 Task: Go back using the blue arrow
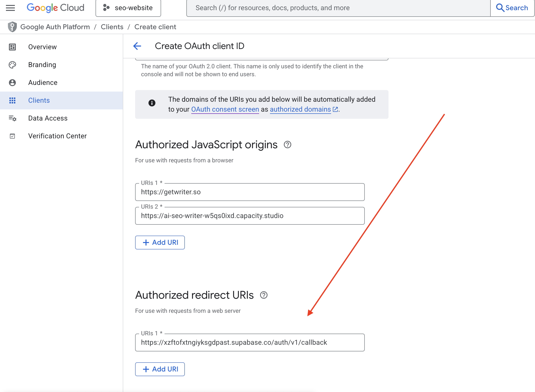pos(137,46)
